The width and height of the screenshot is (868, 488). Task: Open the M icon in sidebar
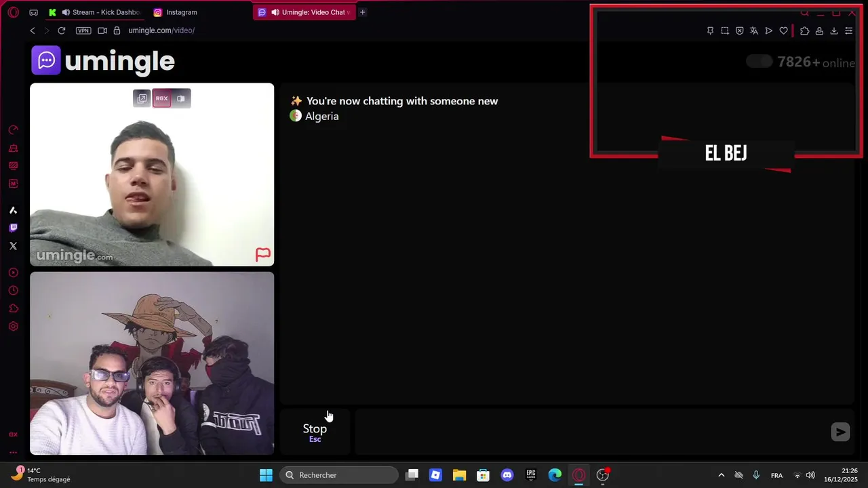[x=13, y=183]
